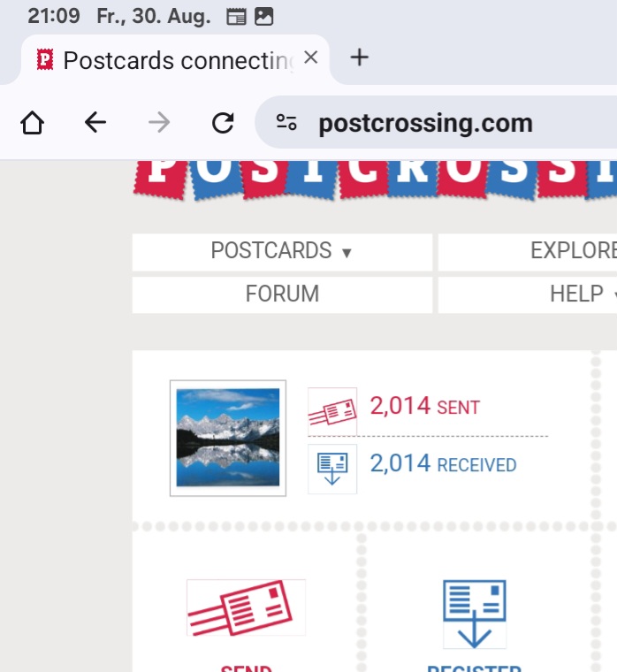Close the Postcards connecting tab

coord(310,58)
